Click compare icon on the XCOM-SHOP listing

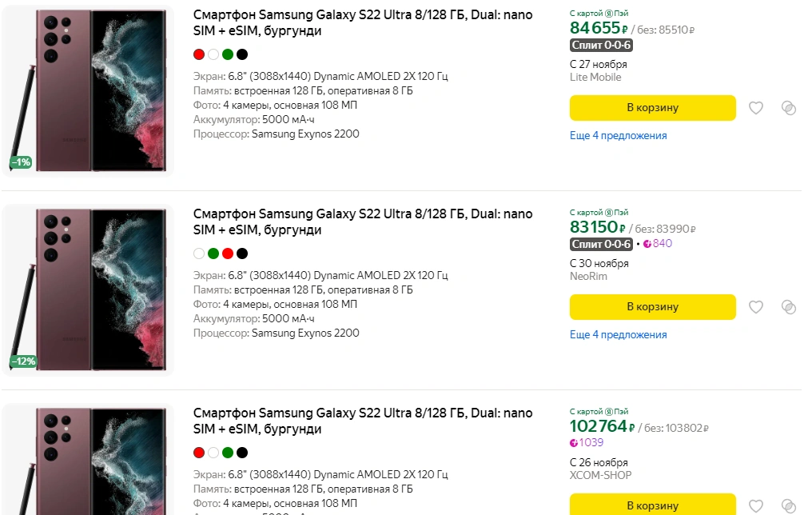789,505
